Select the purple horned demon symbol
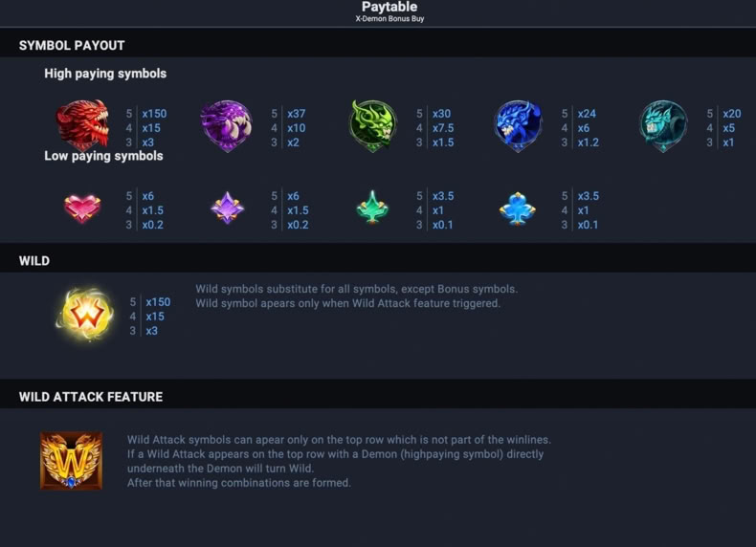The height and width of the screenshot is (547, 756). (x=227, y=126)
